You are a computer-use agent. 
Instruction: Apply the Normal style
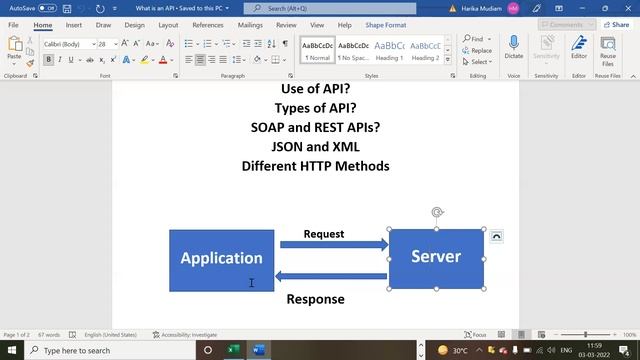tap(317, 50)
